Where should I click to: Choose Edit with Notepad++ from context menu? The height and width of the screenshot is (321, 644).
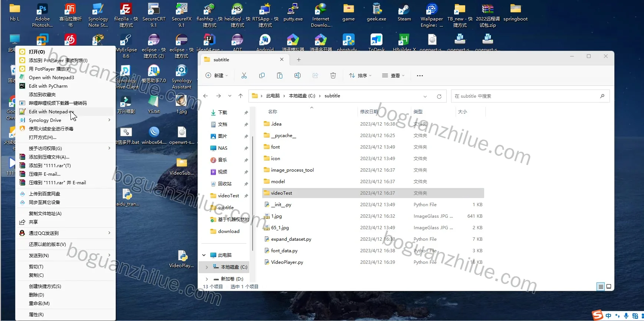[65, 112]
